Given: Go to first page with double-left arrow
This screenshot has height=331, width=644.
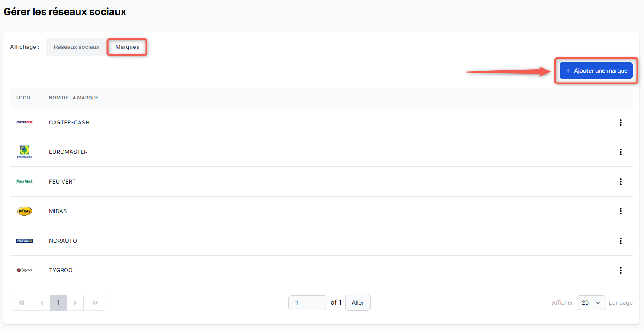Looking at the screenshot, I should tap(22, 303).
